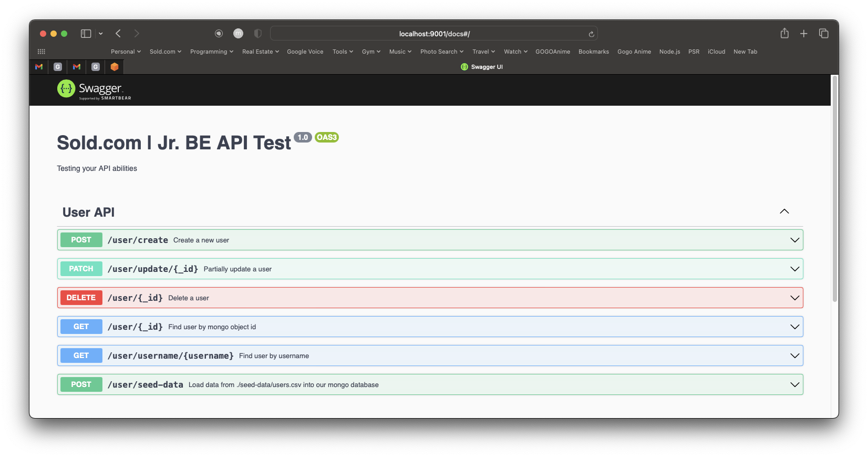
Task: Open the Gym bookmarks folder
Action: click(371, 52)
